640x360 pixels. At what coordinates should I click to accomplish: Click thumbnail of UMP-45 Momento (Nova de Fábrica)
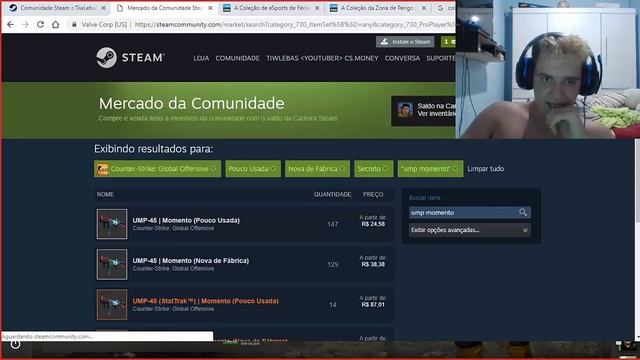(x=112, y=264)
